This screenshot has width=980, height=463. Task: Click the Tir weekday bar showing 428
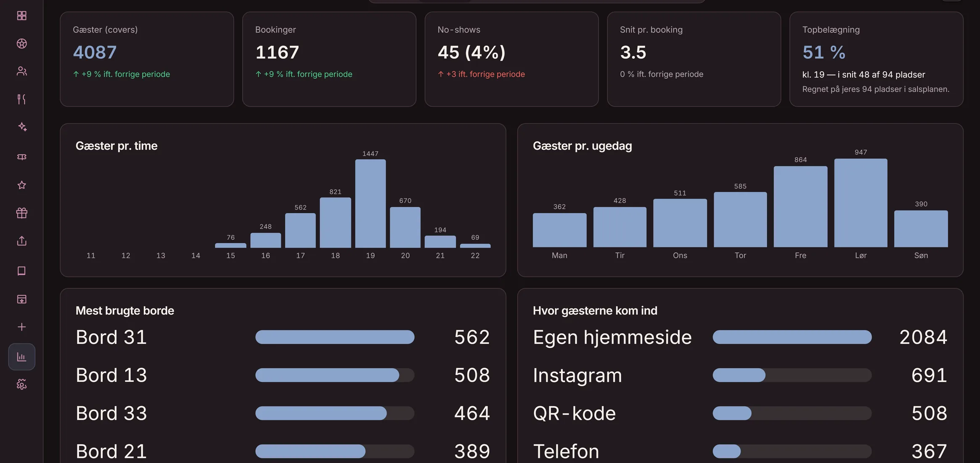click(620, 226)
